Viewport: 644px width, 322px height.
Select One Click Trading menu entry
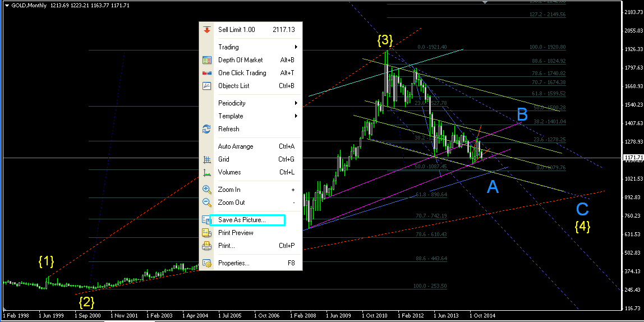pos(251,73)
